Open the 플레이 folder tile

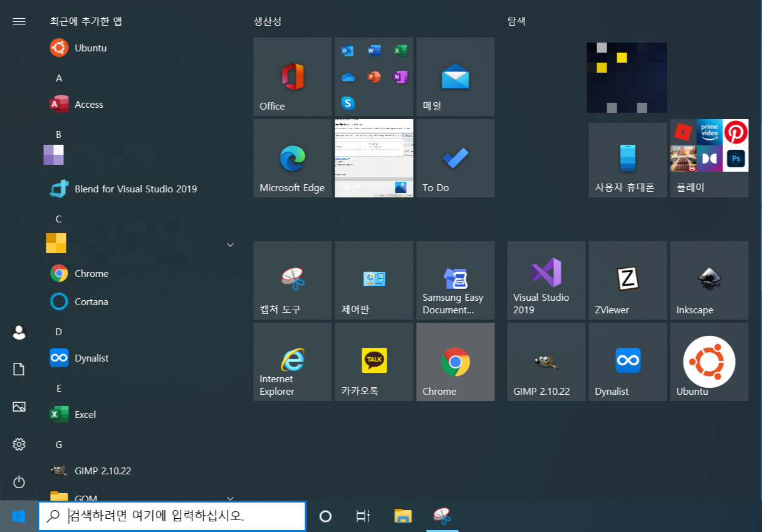[x=709, y=158]
